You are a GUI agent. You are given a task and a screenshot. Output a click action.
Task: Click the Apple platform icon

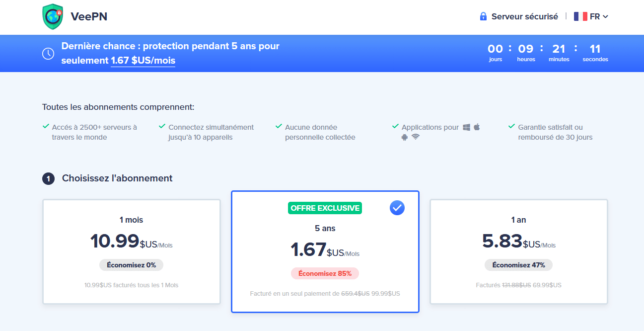[x=477, y=127]
